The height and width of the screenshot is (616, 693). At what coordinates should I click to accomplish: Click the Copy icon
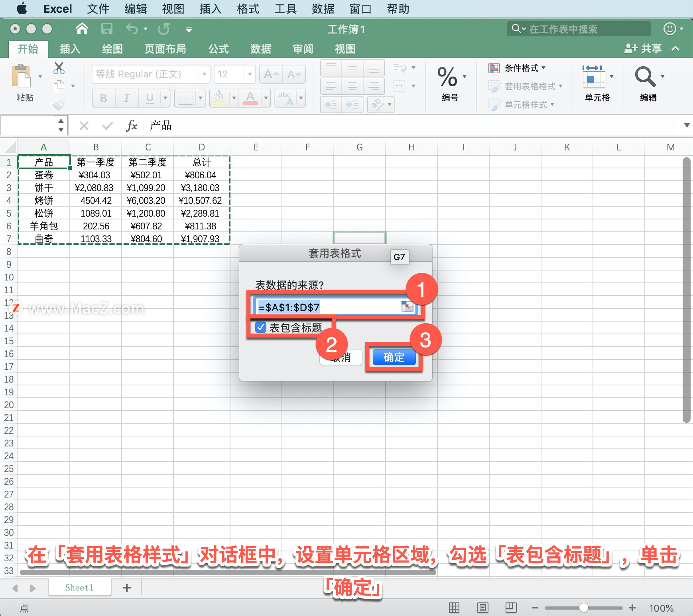[59, 86]
